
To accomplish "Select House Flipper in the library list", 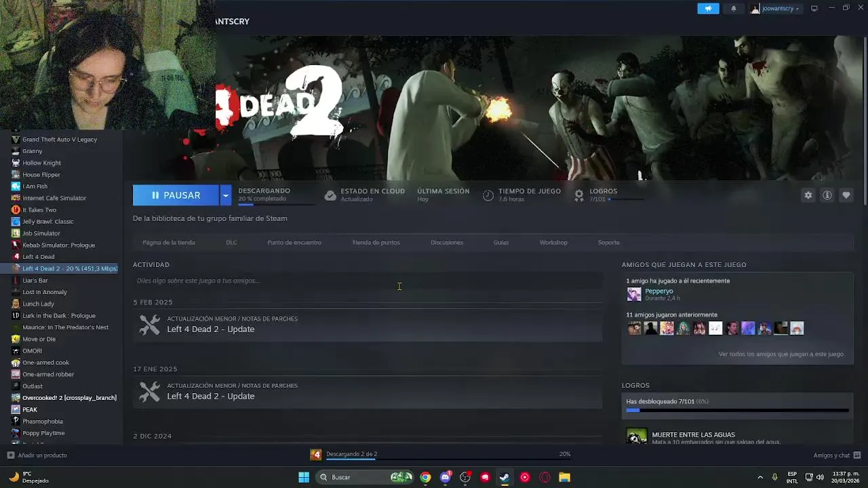I will 41,175.
